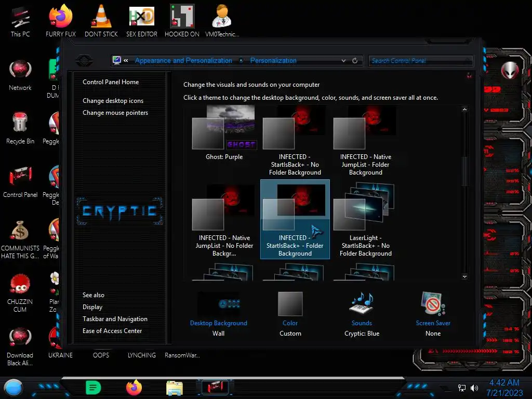Viewport: 532px width, 399px height.
Task: Open the HxD hex editor desktop icon
Action: pyautogui.click(x=141, y=21)
